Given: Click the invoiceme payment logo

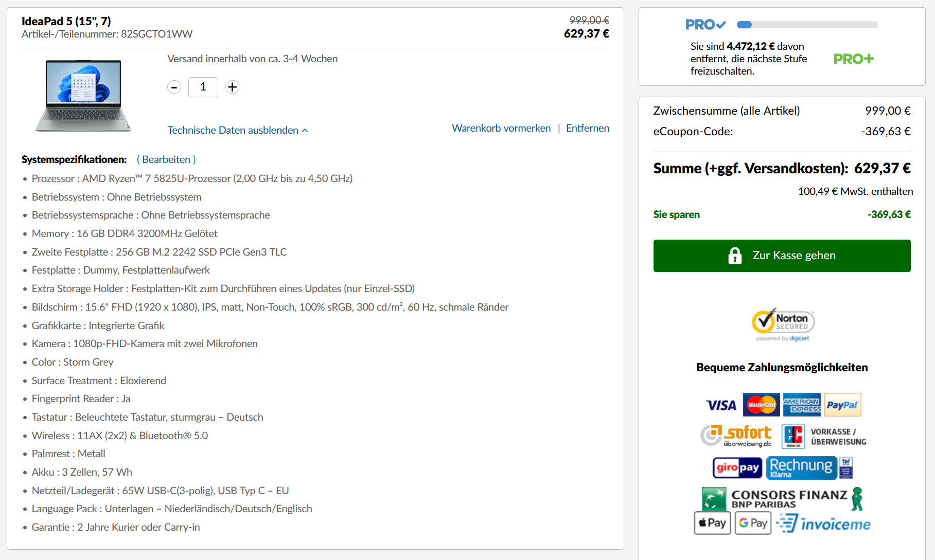Looking at the screenshot, I should (823, 523).
